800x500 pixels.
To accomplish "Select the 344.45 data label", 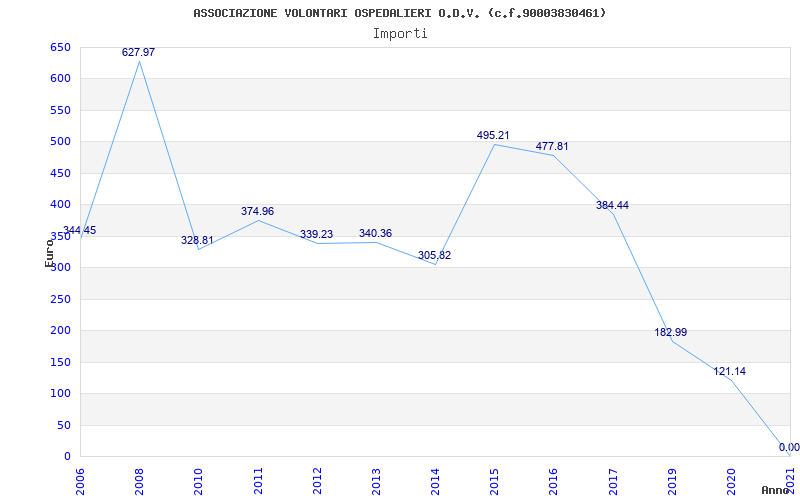I will [80, 230].
